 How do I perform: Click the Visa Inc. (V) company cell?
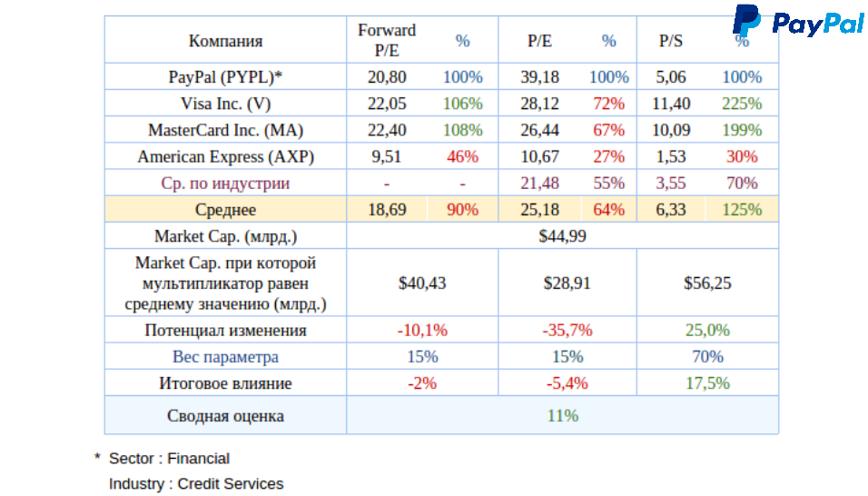tap(225, 104)
